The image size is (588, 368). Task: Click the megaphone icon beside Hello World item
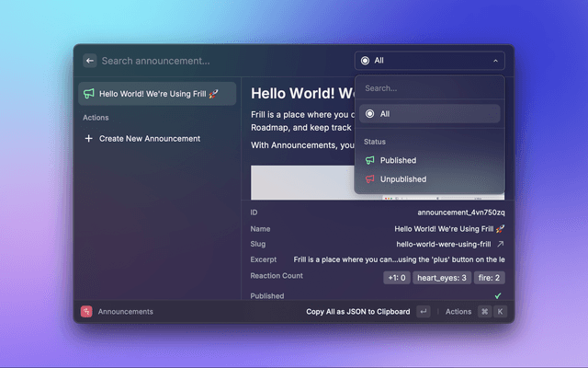89,94
